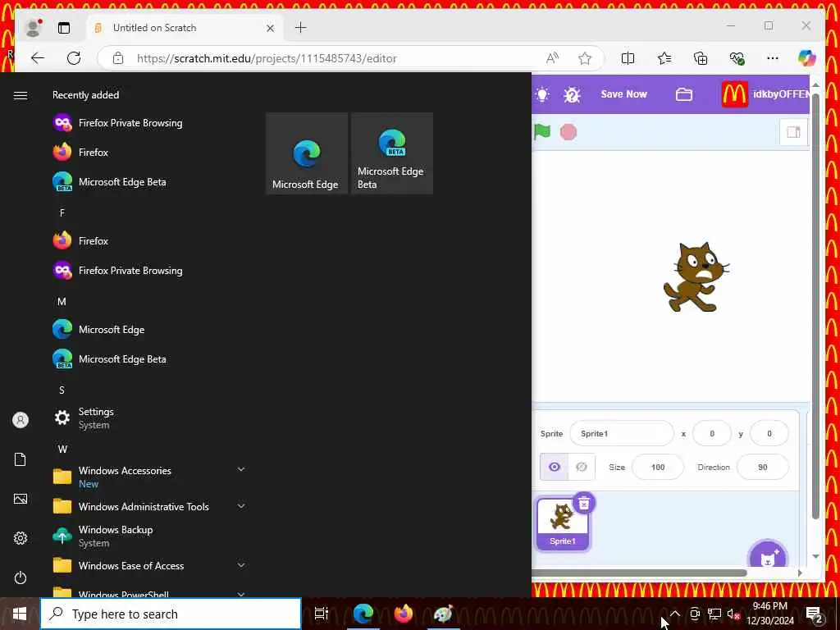Click Save Now in Scratch menu bar
Viewport: 840px width, 630px height.
point(623,94)
